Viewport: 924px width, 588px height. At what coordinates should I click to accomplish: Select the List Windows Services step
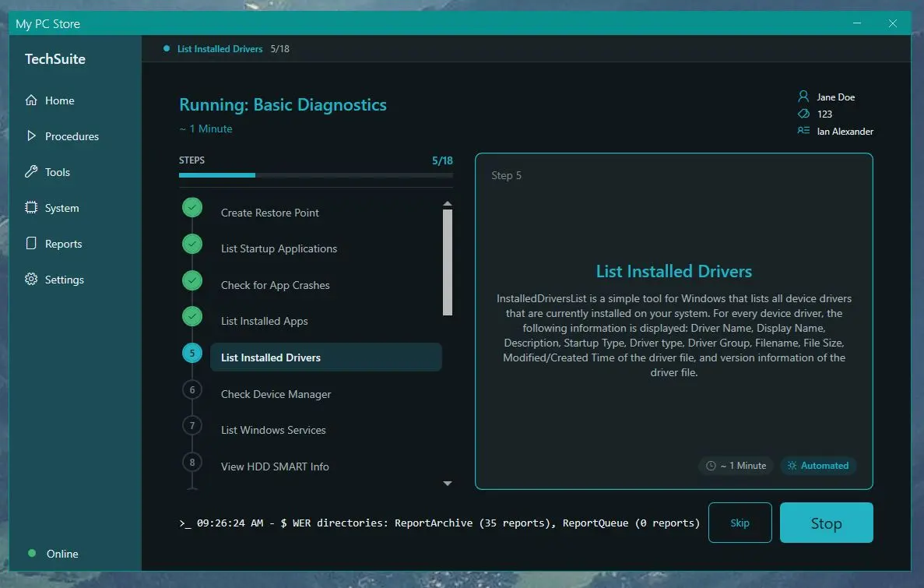coord(272,430)
